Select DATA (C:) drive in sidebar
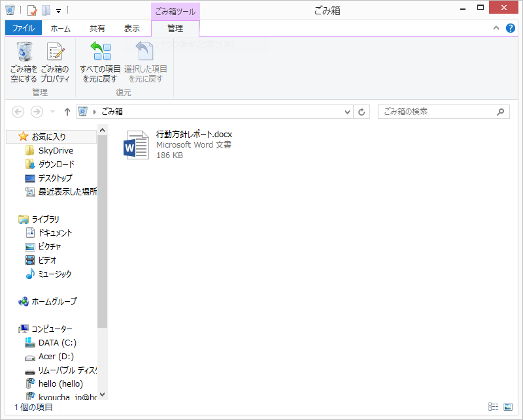This screenshot has height=420, width=523. (57, 342)
